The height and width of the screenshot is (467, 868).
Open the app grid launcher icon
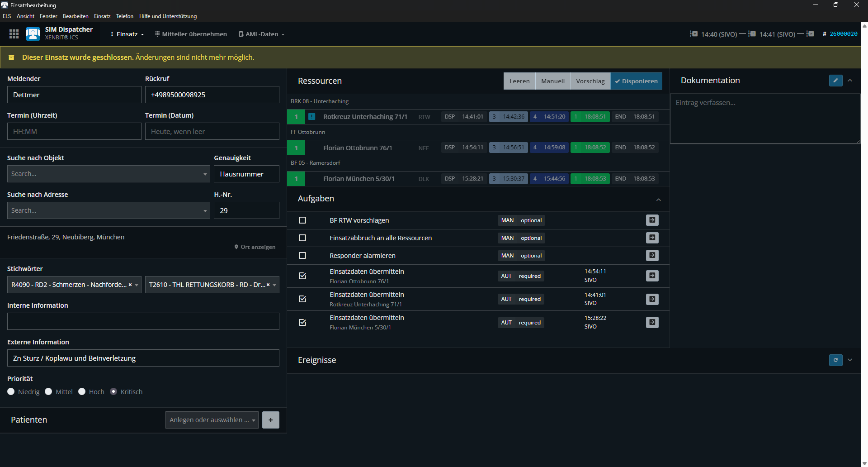pyautogui.click(x=14, y=34)
